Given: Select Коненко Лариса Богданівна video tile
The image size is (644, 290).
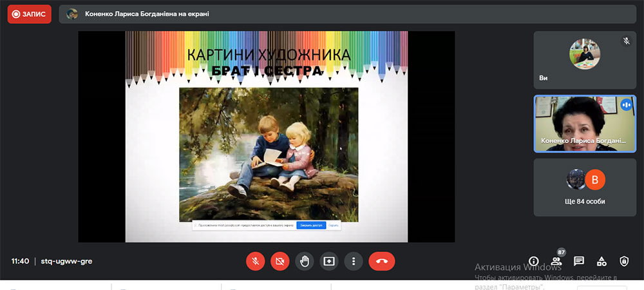Looking at the screenshot, I should click(585, 124).
